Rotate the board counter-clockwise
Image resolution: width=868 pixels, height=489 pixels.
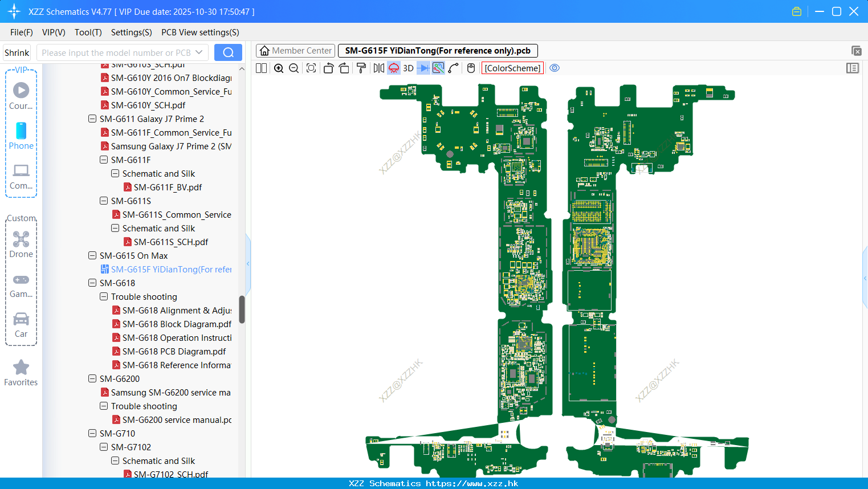[328, 68]
